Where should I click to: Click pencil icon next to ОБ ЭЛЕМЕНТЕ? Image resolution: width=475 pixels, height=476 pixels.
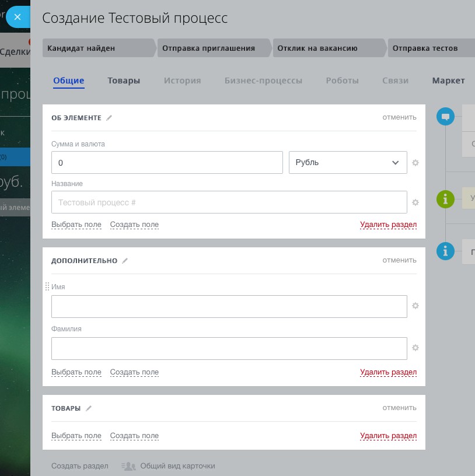point(109,118)
